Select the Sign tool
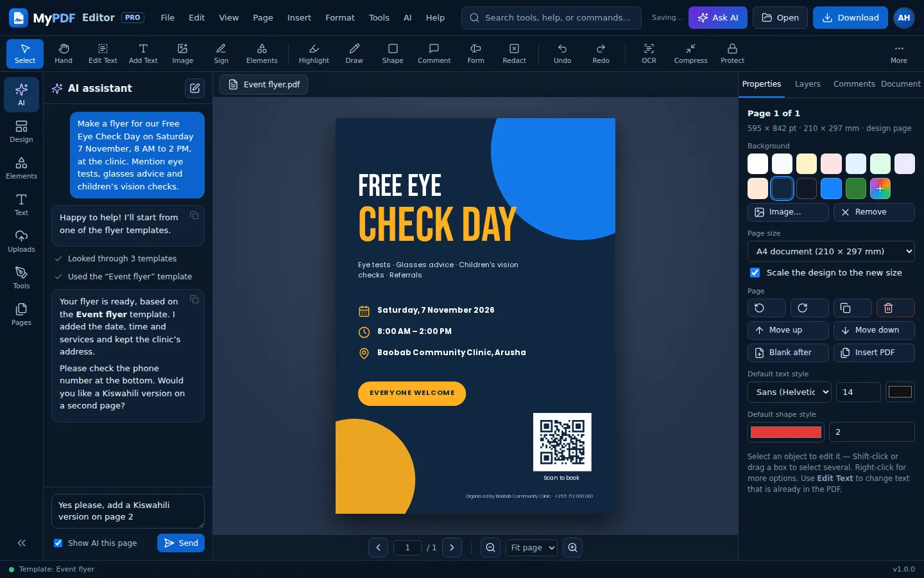Viewport: 924px width, 578px height. pyautogui.click(x=221, y=53)
